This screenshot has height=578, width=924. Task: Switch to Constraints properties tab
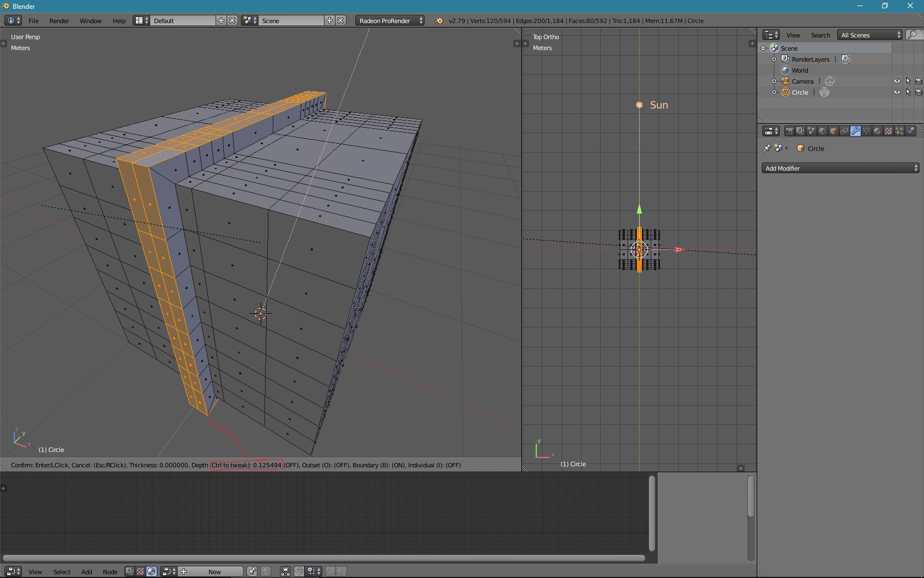[844, 130]
